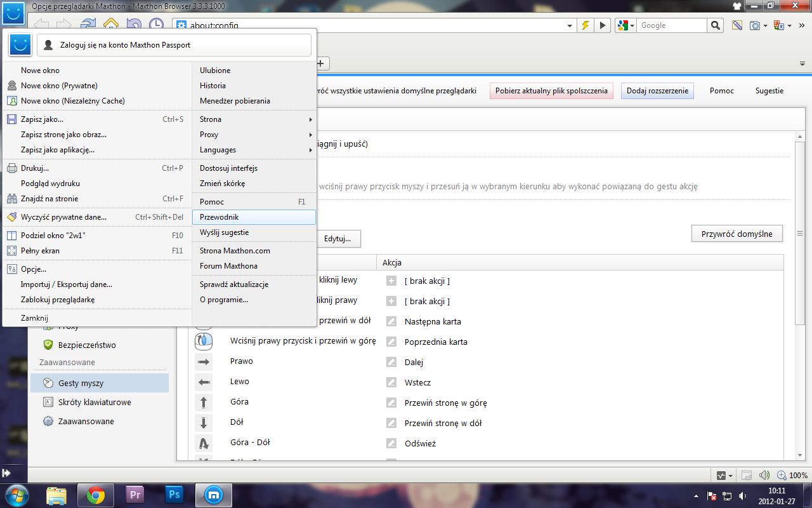This screenshot has height=508, width=812.
Task: Open the SkyNote notepad icon
Action: click(737, 25)
